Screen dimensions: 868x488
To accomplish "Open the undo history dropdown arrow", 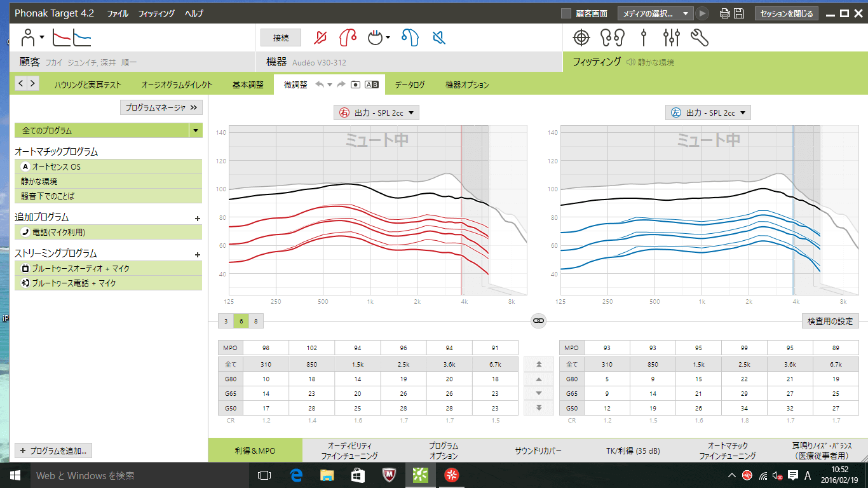I will [330, 85].
